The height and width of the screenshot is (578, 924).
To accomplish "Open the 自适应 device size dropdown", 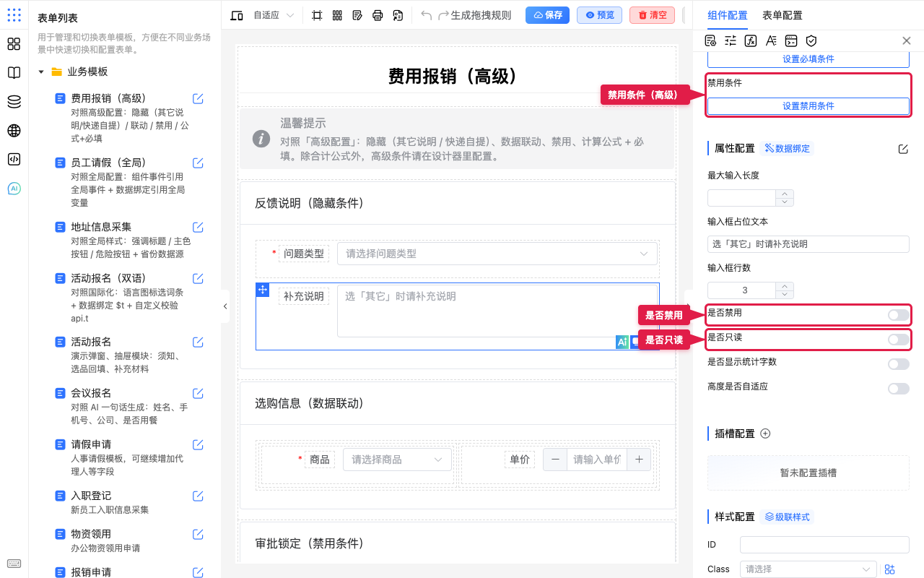I will coord(274,15).
